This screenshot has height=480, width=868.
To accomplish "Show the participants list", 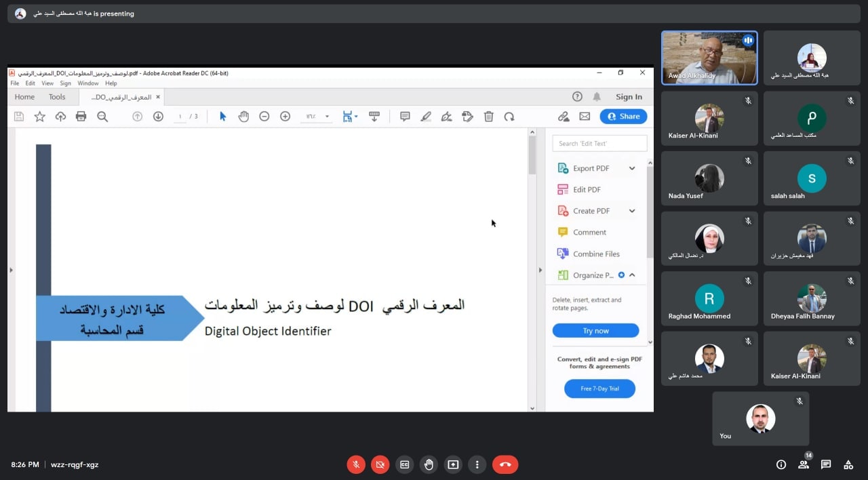I will (803, 464).
